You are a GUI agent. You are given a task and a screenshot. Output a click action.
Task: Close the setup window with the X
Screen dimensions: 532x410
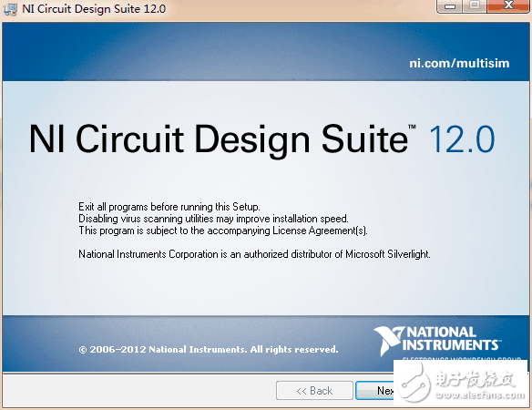(508, 5)
